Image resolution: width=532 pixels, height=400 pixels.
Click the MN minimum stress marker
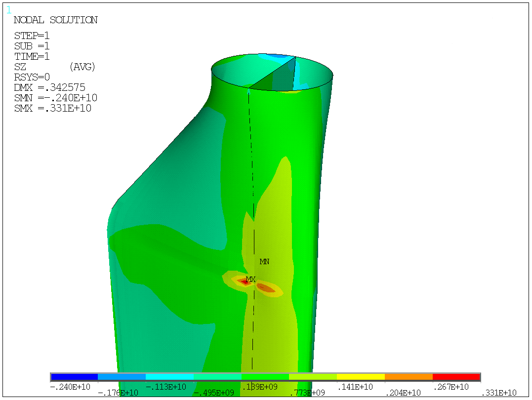point(264,262)
